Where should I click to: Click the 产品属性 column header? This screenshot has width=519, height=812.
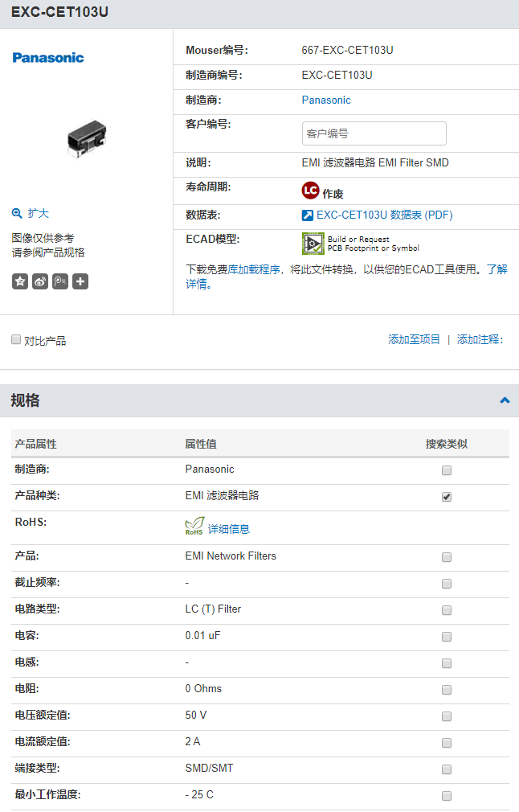point(35,444)
